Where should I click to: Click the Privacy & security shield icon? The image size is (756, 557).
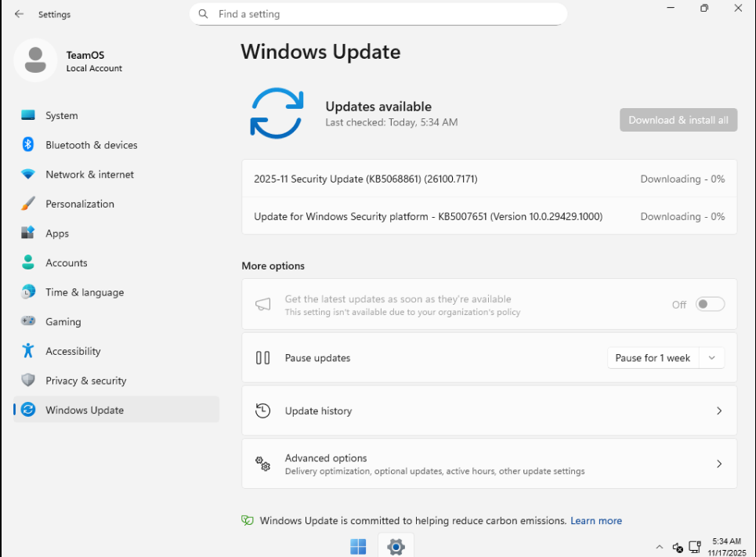pos(28,380)
